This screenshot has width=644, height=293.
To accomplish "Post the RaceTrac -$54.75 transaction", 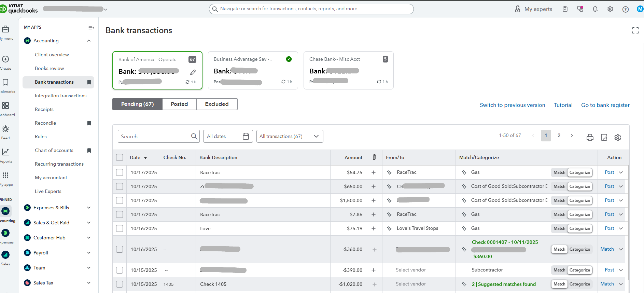I will coord(609,172).
